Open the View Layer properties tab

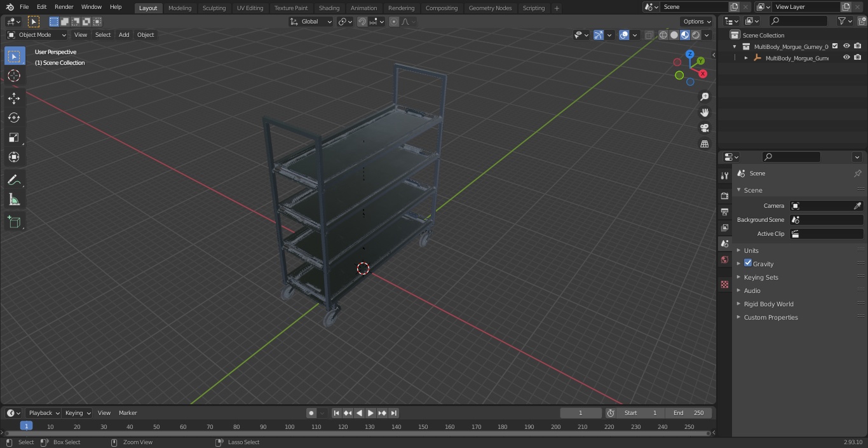click(x=724, y=227)
